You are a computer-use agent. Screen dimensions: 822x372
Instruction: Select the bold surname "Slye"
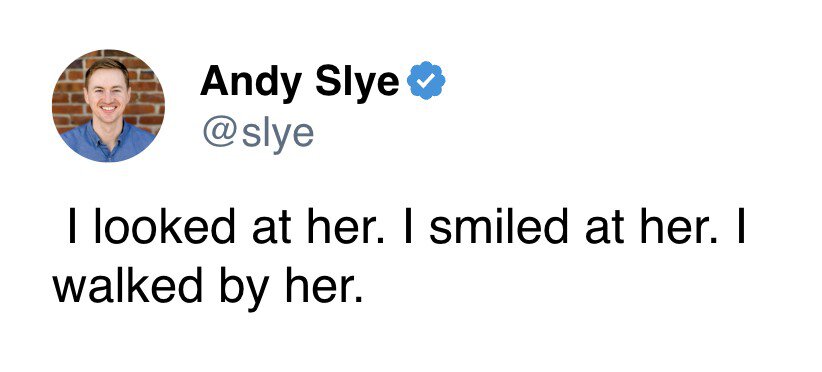(x=357, y=82)
